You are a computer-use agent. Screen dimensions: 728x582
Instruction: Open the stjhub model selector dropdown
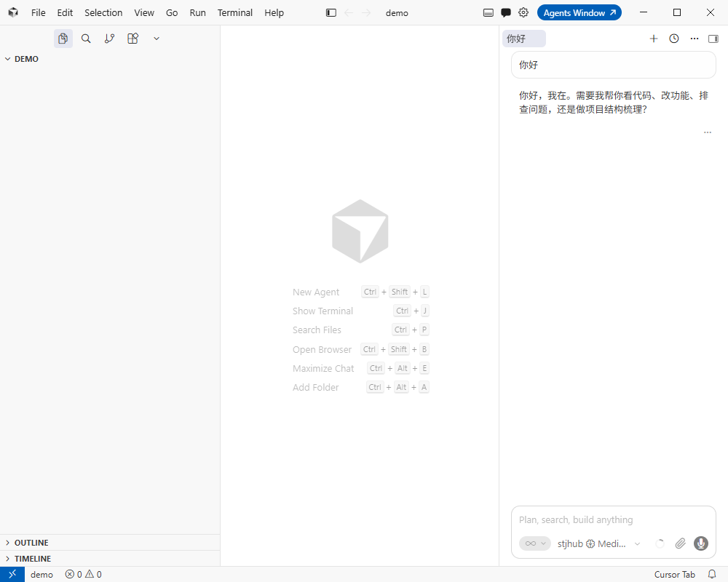click(x=599, y=543)
